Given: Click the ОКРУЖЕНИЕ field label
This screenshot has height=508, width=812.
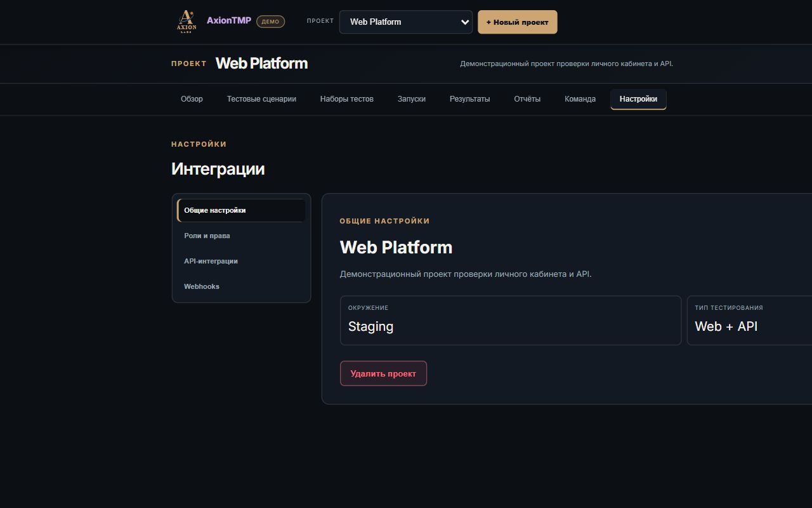Looking at the screenshot, I should click(x=368, y=308).
